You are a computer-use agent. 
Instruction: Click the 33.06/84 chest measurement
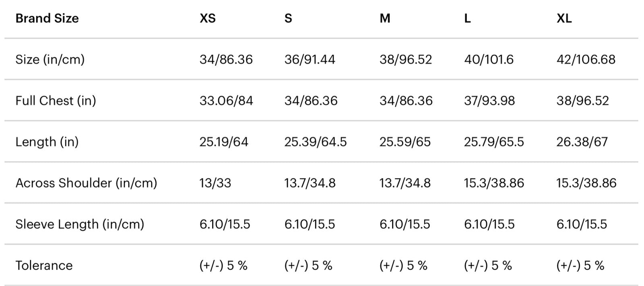(226, 101)
